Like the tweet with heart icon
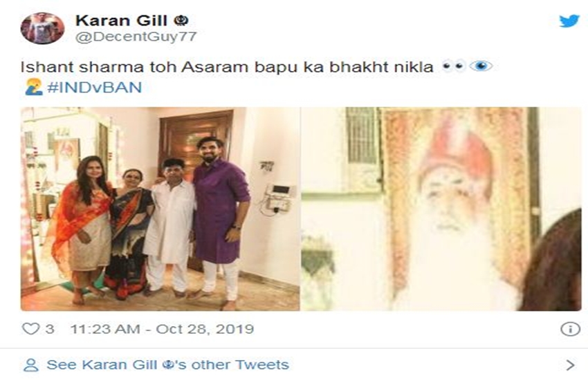Viewport: 588px width, 380px height. click(30, 329)
